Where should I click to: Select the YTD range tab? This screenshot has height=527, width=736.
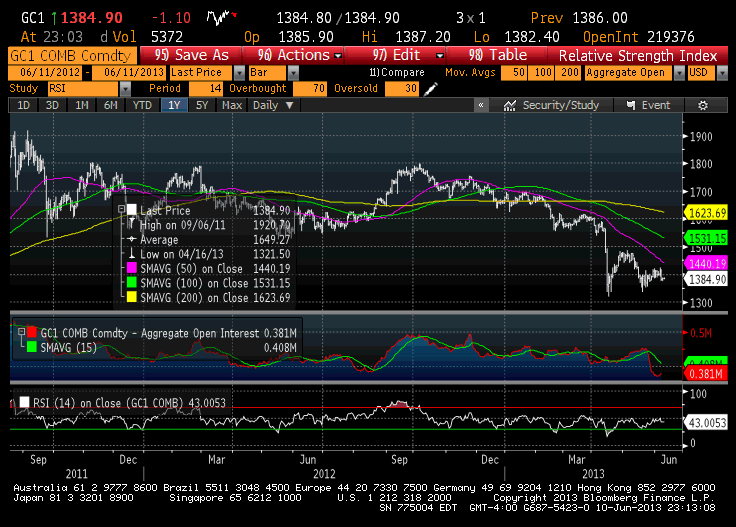pyautogui.click(x=142, y=105)
